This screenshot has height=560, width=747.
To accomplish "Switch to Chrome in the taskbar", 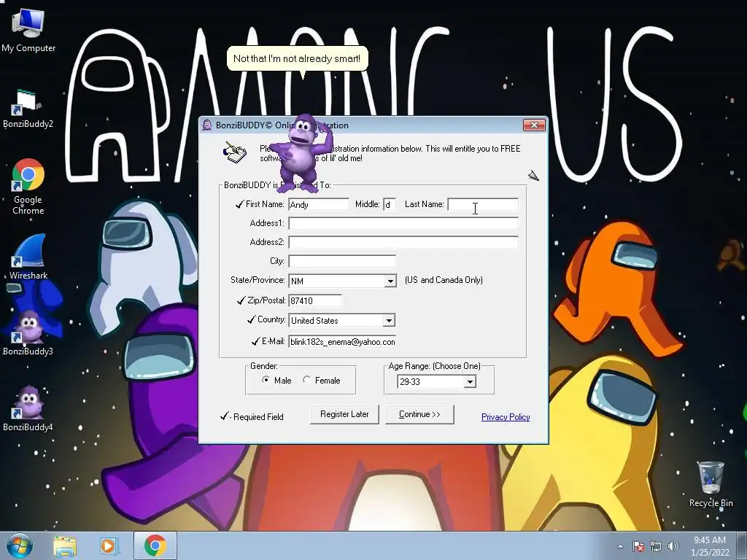I will (155, 545).
